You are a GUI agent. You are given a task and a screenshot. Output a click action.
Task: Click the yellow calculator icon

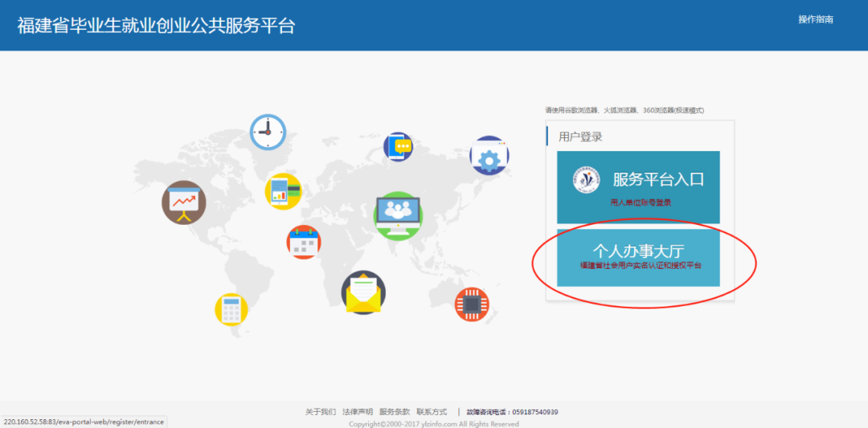231,309
